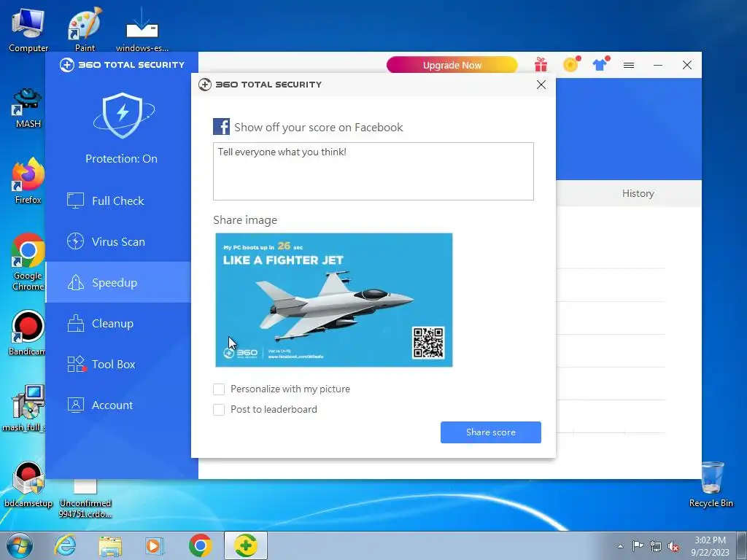Open Account in the sidebar

(118, 405)
